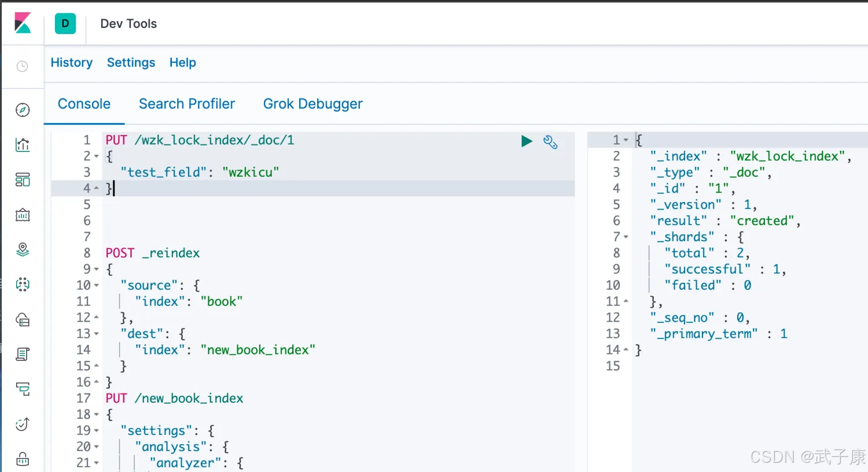
Task: Fold the "dest" block at line 13
Action: click(97, 334)
